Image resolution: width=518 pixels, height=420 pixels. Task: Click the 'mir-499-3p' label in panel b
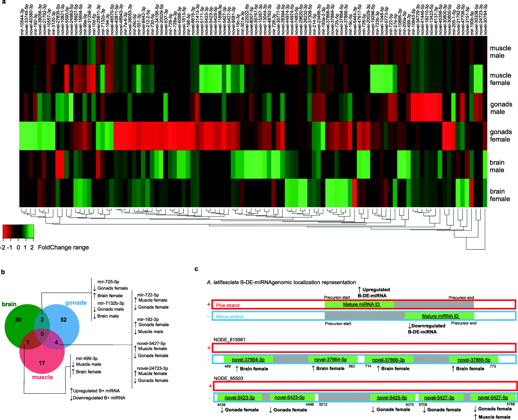pos(87,359)
